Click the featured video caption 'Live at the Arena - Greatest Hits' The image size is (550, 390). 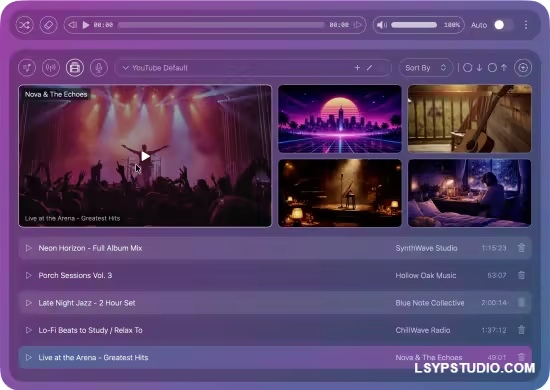pyautogui.click(x=72, y=218)
